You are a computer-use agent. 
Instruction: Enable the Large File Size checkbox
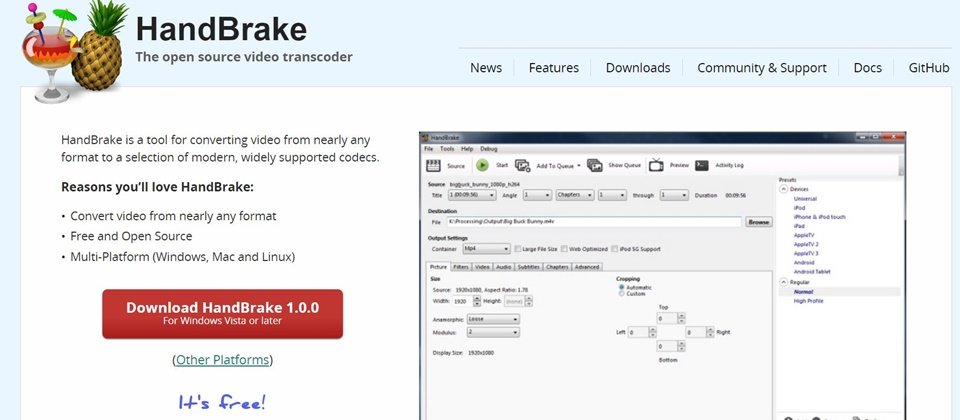pos(518,248)
